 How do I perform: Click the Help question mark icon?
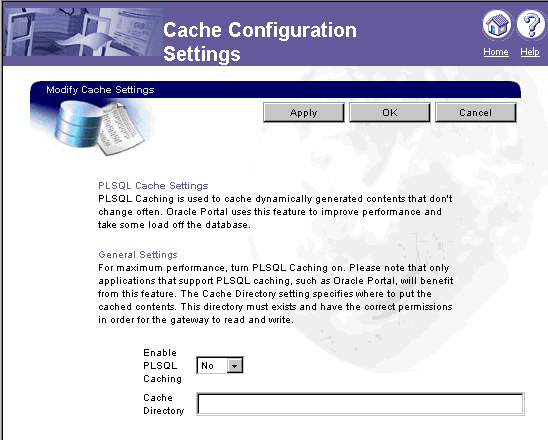[x=531, y=25]
